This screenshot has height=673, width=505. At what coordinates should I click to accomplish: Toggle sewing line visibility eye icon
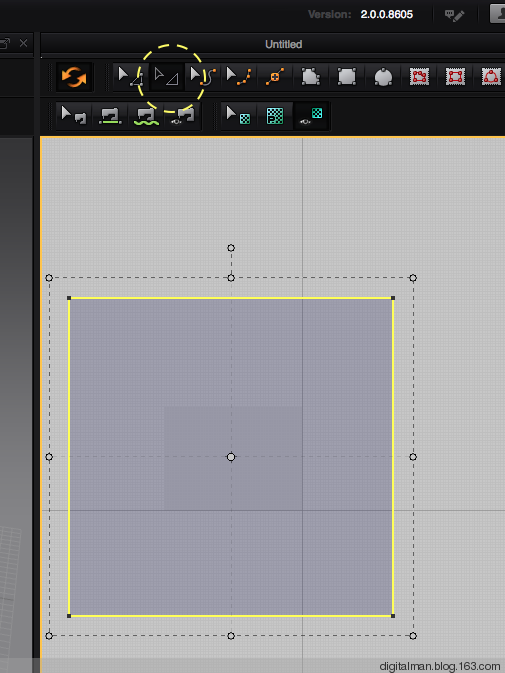click(182, 116)
